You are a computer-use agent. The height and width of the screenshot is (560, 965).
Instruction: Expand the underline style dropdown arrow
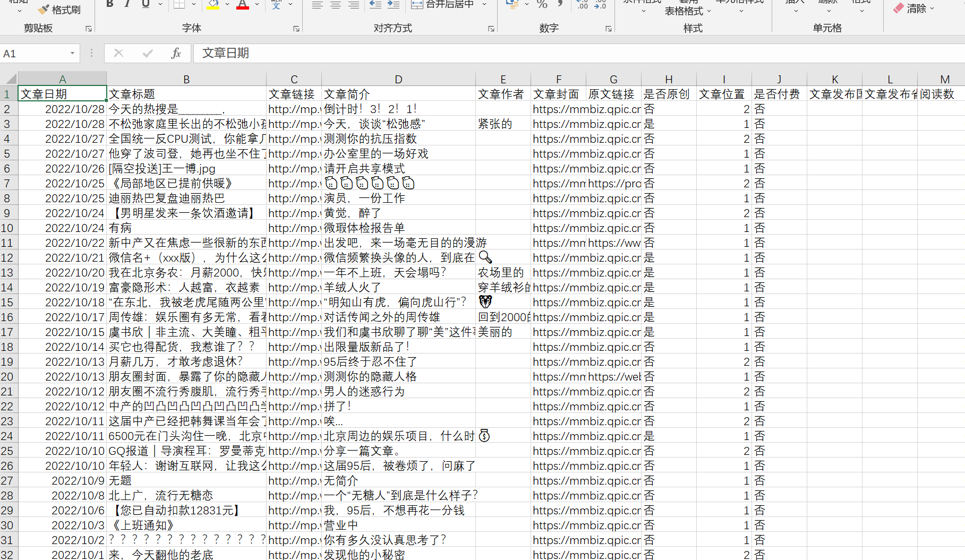click(x=160, y=4)
